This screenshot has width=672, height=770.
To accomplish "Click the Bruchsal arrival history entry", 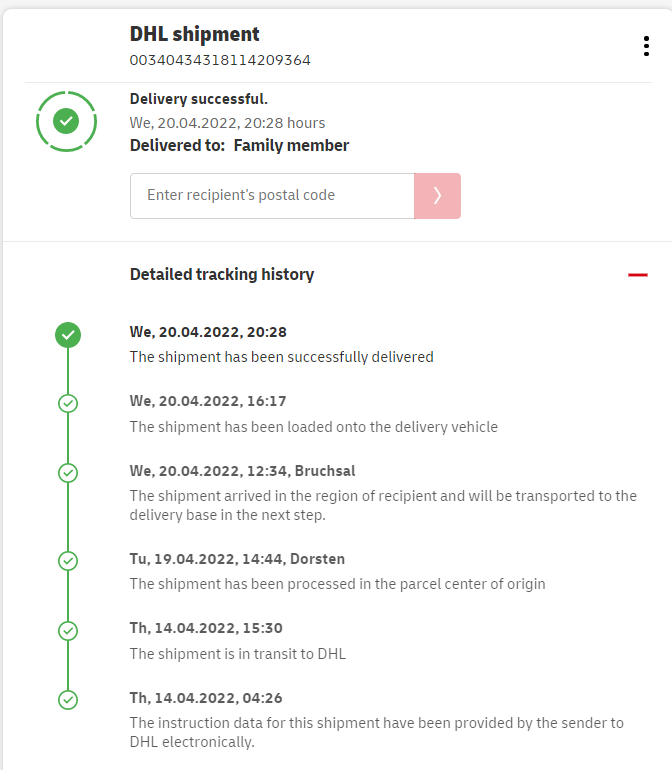I will tap(383, 505).
